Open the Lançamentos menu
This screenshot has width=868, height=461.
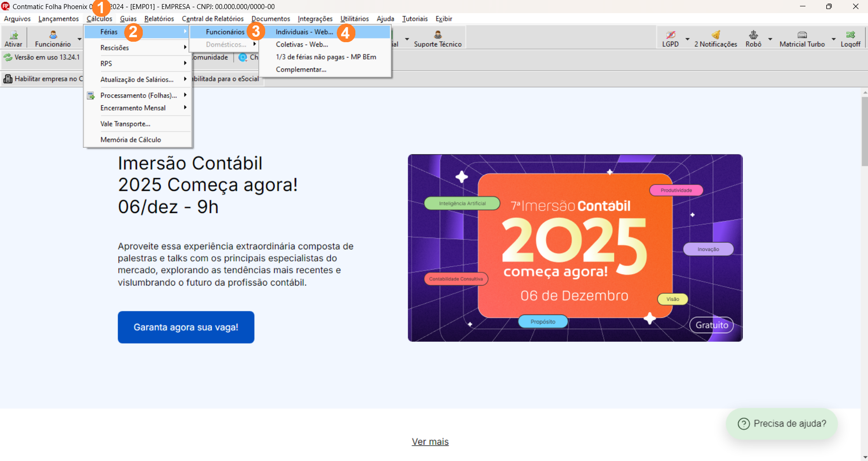point(58,19)
